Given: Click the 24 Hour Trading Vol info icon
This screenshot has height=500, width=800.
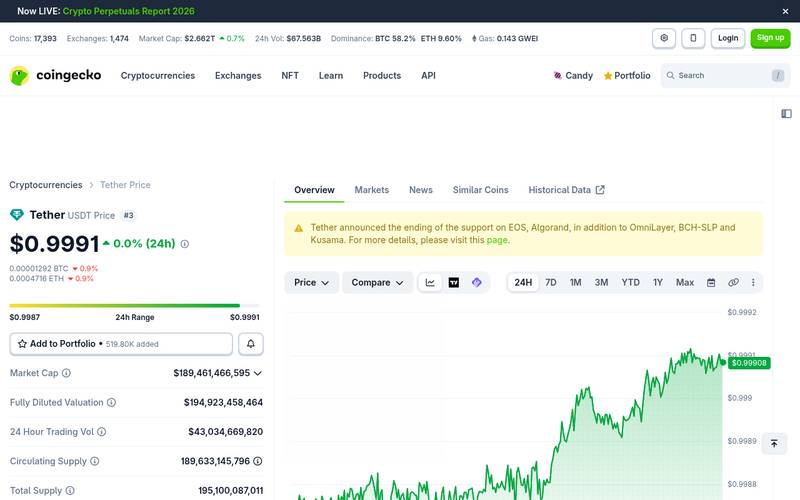Looking at the screenshot, I should 102,432.
